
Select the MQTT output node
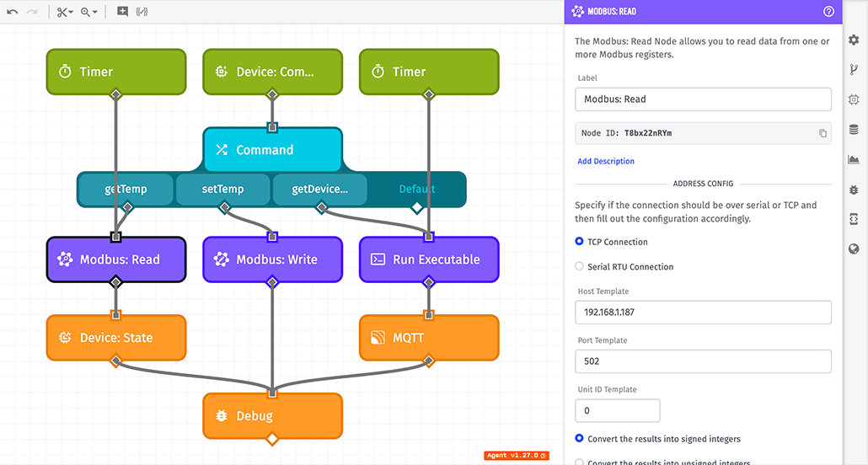click(x=429, y=338)
